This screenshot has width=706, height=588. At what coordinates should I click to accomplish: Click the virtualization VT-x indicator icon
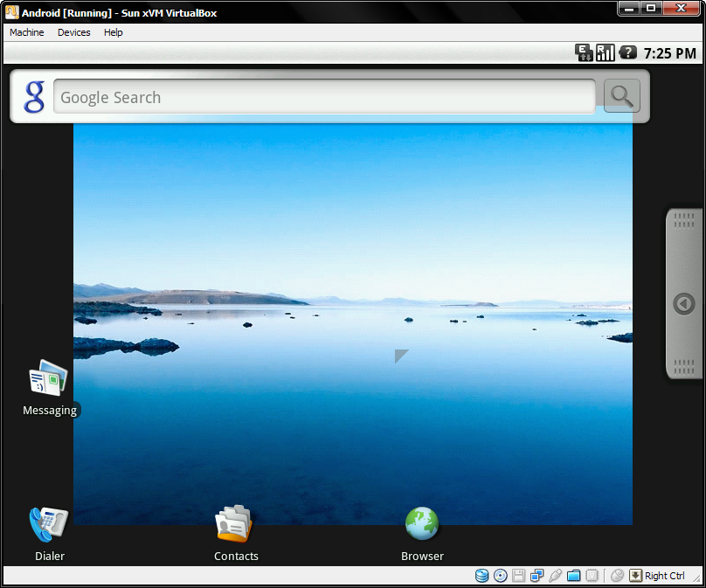(x=592, y=576)
